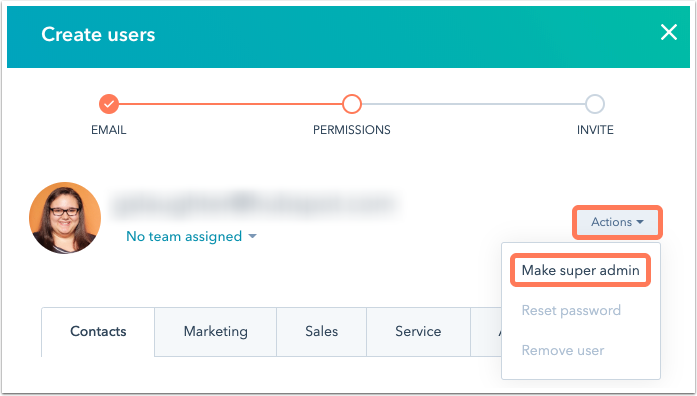
Task: Select Reset password from Actions menu
Action: 571,310
